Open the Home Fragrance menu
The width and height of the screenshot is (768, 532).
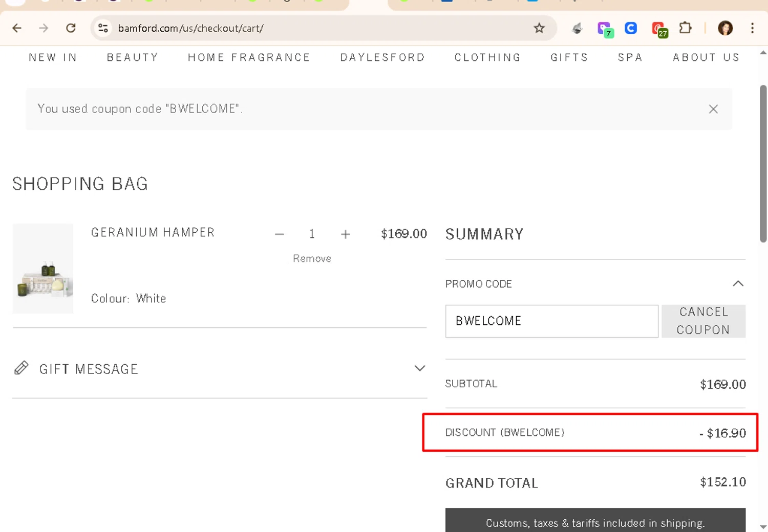click(249, 57)
